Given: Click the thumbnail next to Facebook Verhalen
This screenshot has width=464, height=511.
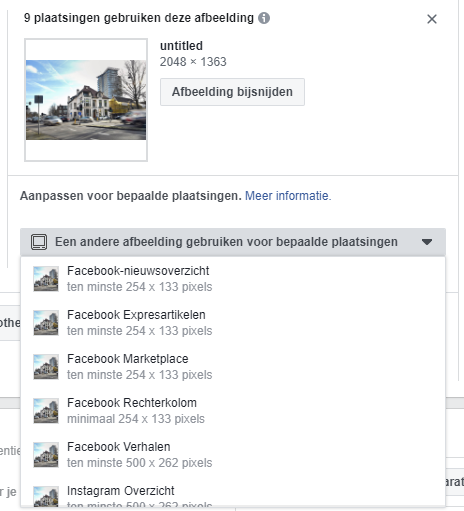Looking at the screenshot, I should tap(46, 455).
